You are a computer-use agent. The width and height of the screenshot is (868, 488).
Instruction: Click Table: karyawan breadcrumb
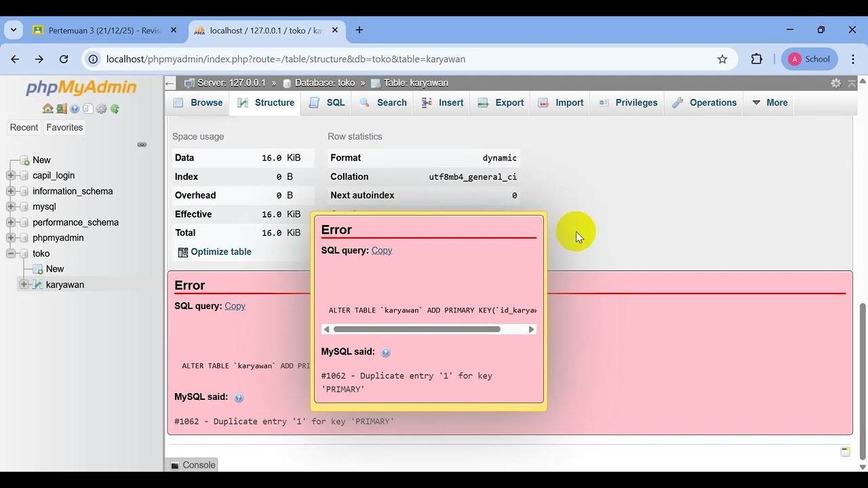tap(416, 83)
